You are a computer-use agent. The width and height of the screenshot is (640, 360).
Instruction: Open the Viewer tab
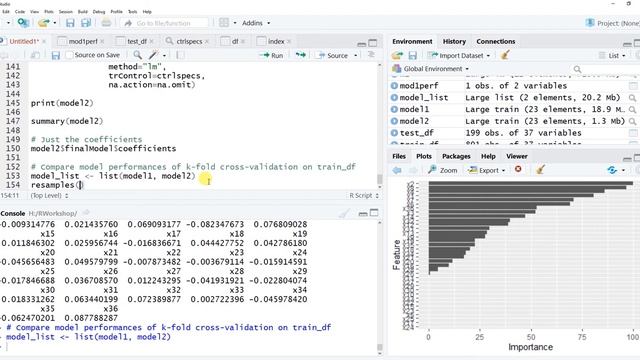[x=517, y=156]
